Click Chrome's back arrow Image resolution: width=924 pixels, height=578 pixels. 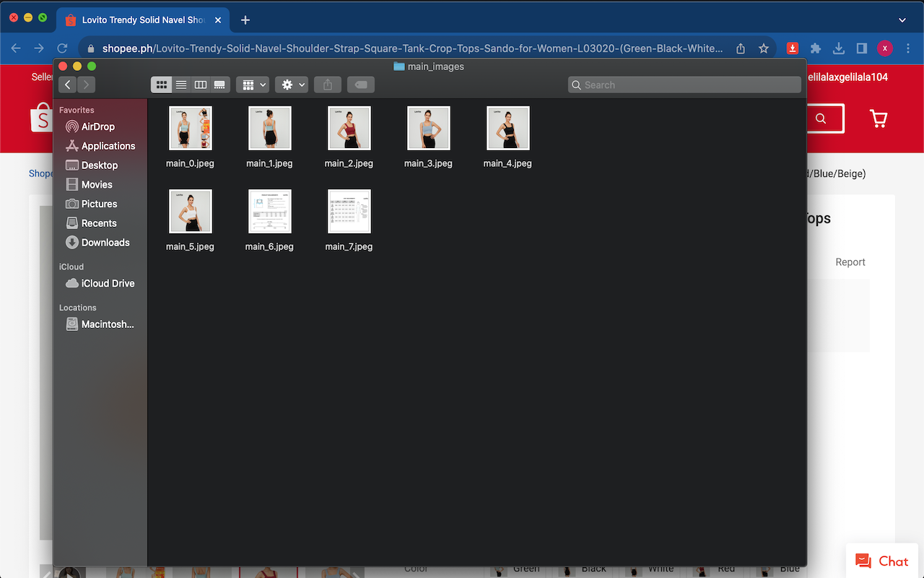tap(16, 48)
